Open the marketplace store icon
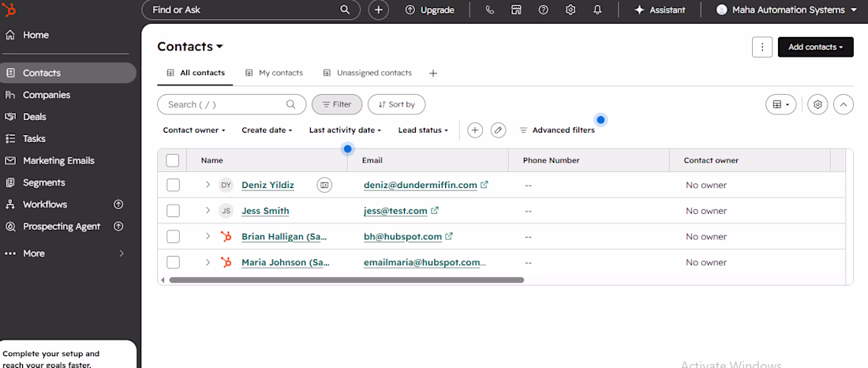Screen dimensions: 868x368 [517, 10]
